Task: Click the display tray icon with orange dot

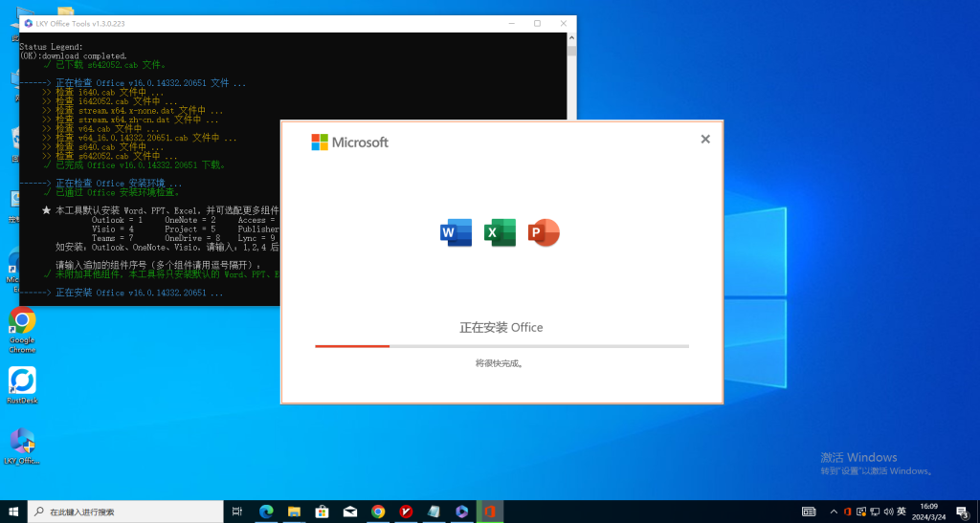Action: 861,512
